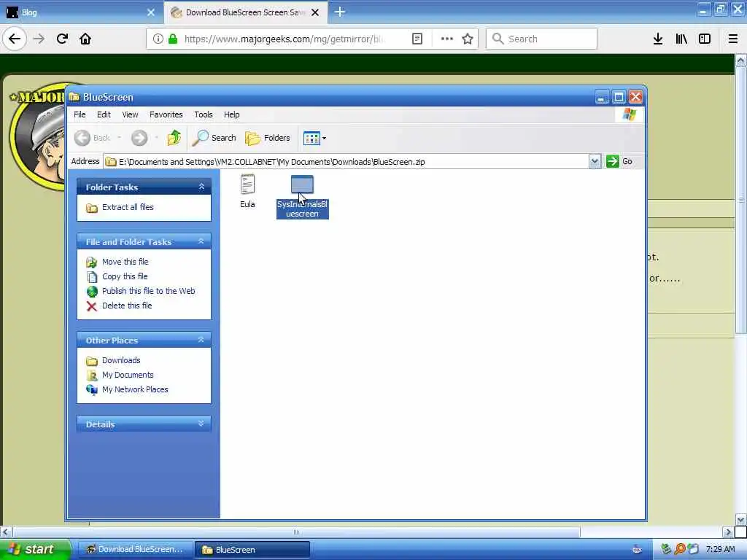This screenshot has height=560, width=747.
Task: Open a new Firefox tab
Action: click(340, 12)
